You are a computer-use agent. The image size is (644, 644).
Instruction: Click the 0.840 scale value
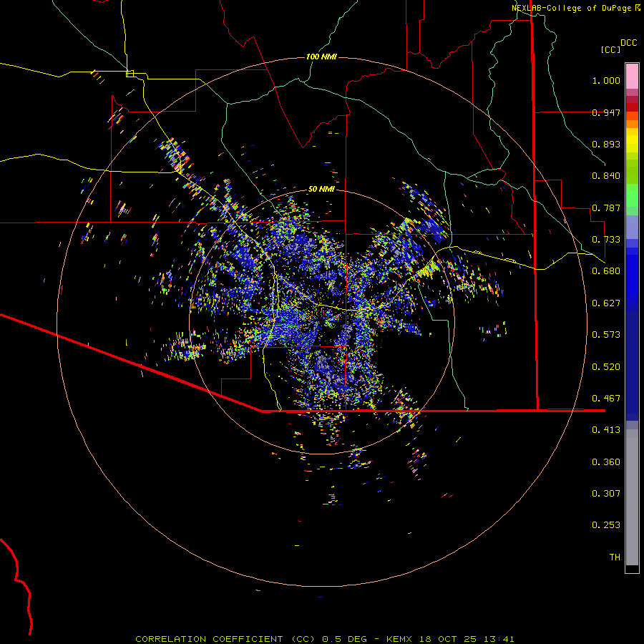tap(606, 176)
